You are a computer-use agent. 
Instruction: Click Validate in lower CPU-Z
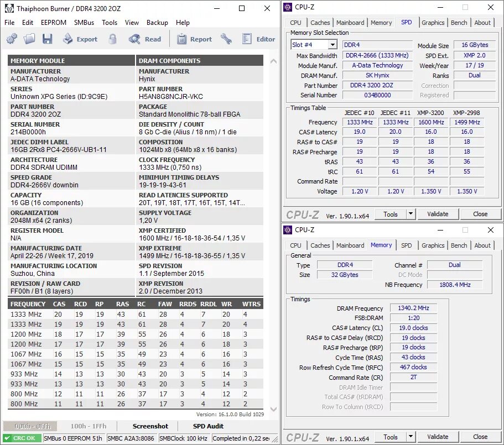pos(438,437)
